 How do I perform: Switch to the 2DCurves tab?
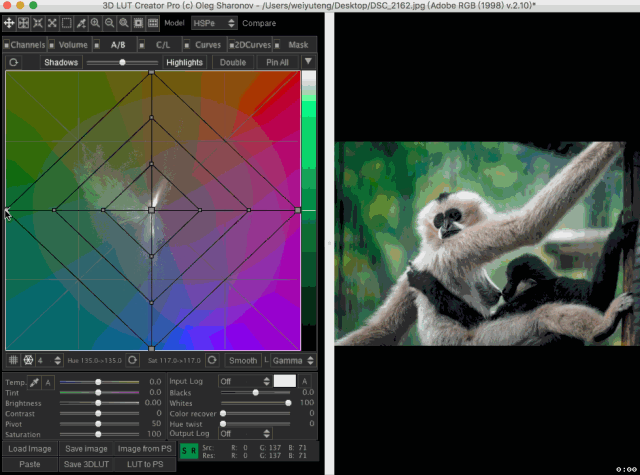click(253, 45)
